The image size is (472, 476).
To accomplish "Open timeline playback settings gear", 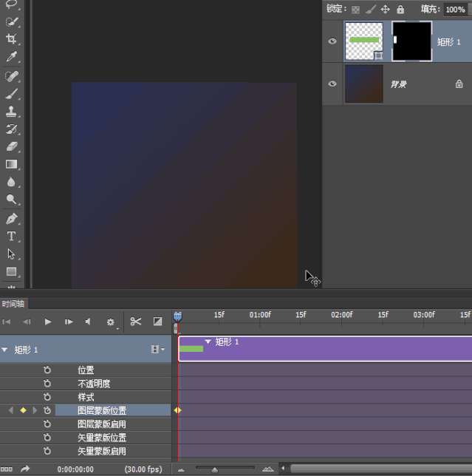I will 110,322.
